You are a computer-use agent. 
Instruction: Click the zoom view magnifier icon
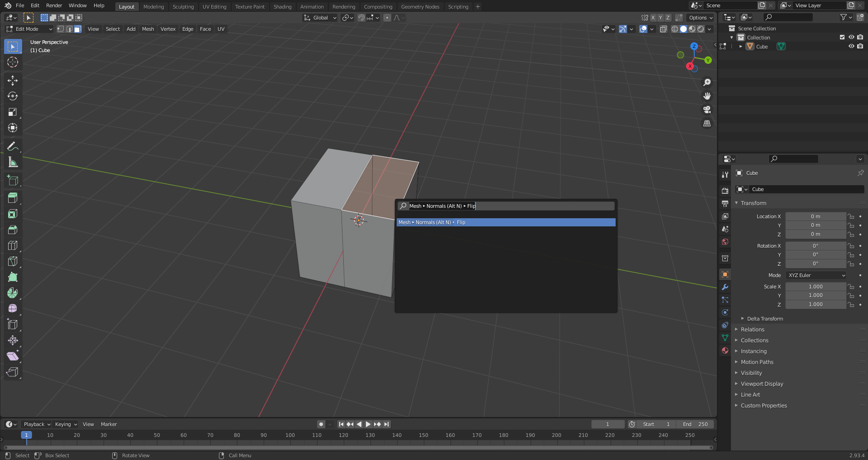coord(707,82)
